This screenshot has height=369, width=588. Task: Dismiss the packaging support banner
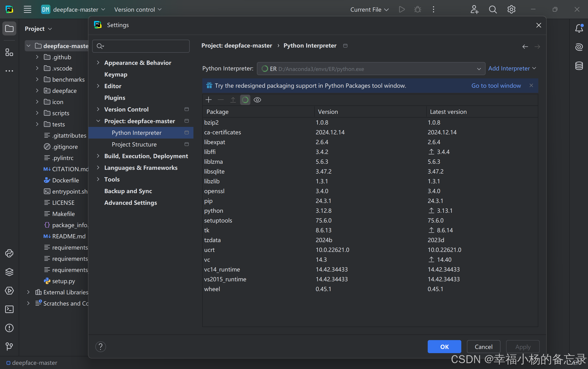(531, 85)
